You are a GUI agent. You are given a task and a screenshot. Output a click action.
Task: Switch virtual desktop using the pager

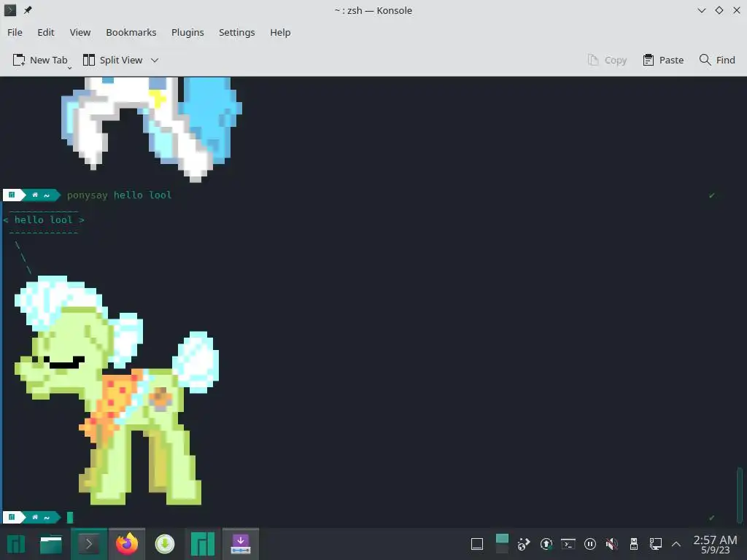click(502, 544)
